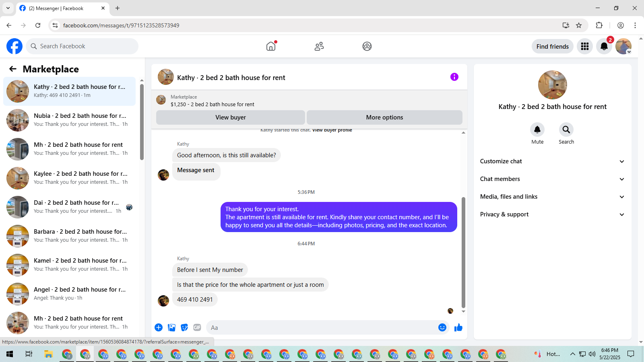Open the Friends icon in top nav
Image resolution: width=644 pixels, height=362 pixels.
[319, 46]
